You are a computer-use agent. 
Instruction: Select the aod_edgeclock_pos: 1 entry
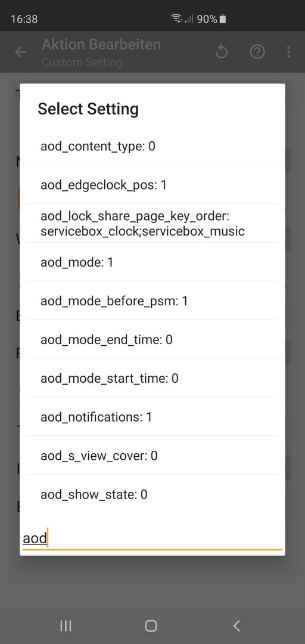(x=152, y=185)
